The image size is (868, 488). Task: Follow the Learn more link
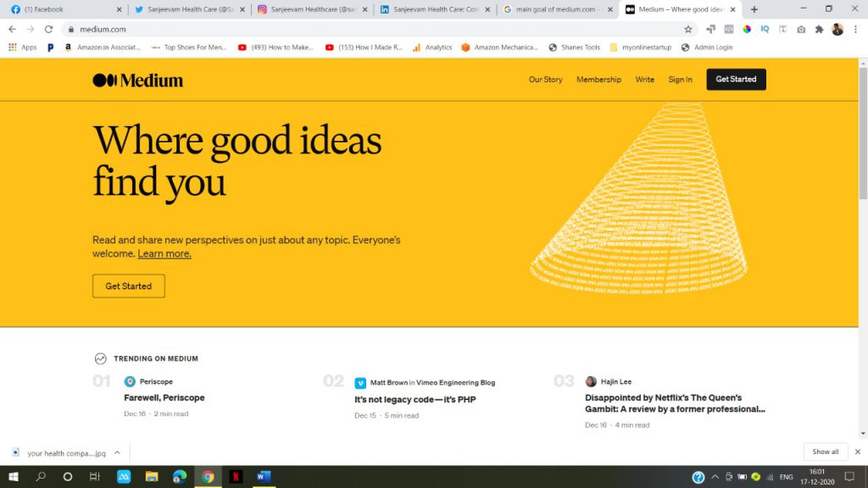164,253
